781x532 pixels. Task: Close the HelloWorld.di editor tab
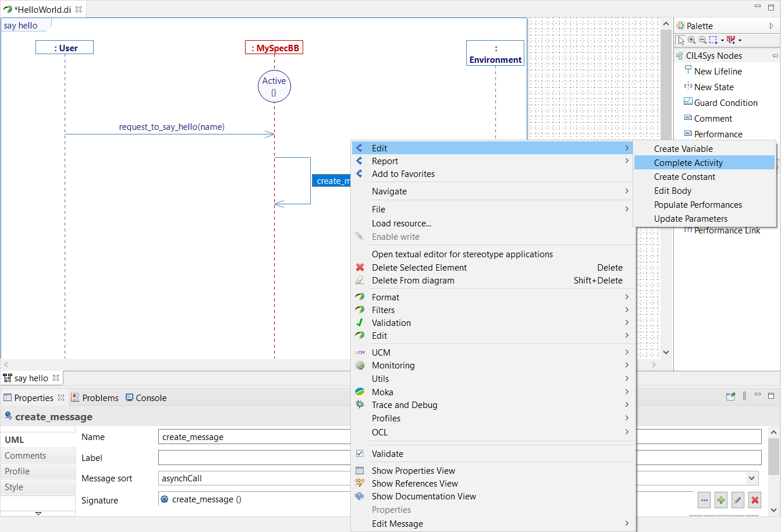[x=79, y=9]
